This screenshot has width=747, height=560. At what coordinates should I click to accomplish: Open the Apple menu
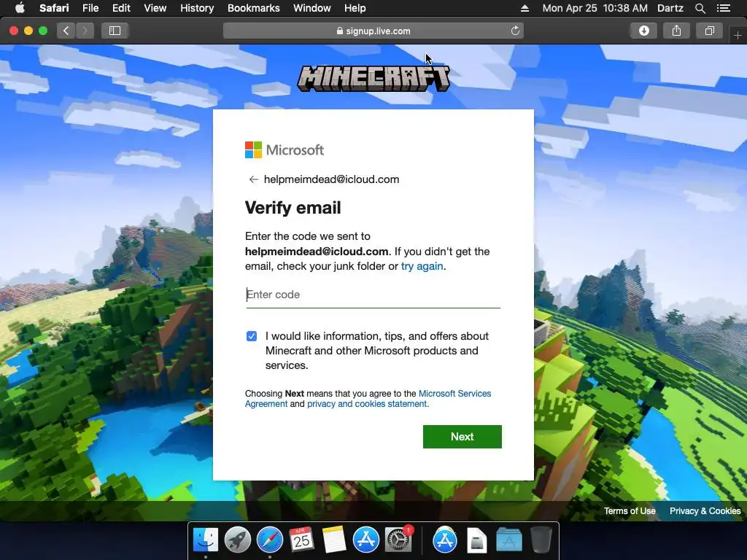coord(20,8)
